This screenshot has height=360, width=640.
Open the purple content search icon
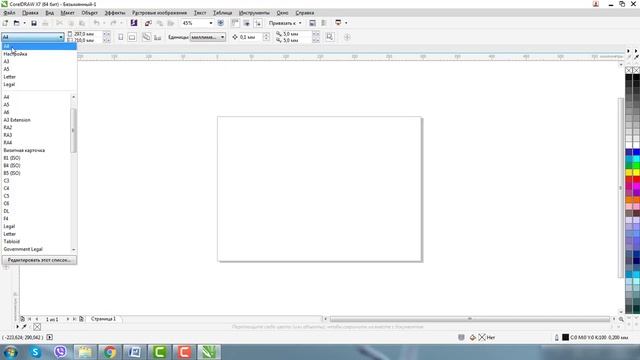(133, 23)
